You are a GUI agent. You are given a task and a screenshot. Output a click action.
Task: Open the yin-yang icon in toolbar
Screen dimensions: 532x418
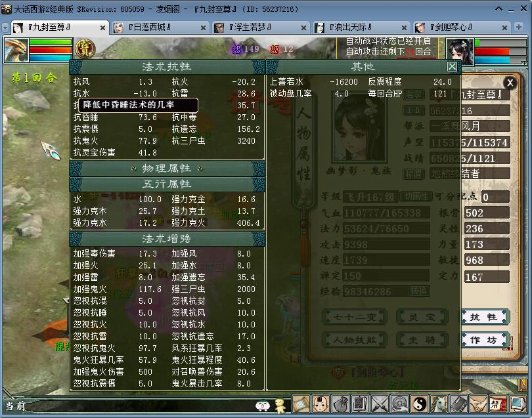[420, 404]
